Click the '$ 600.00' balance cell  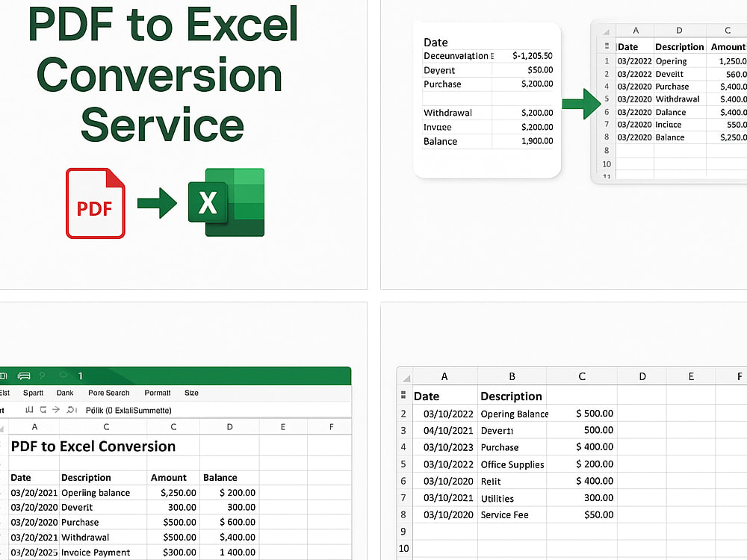238,523
